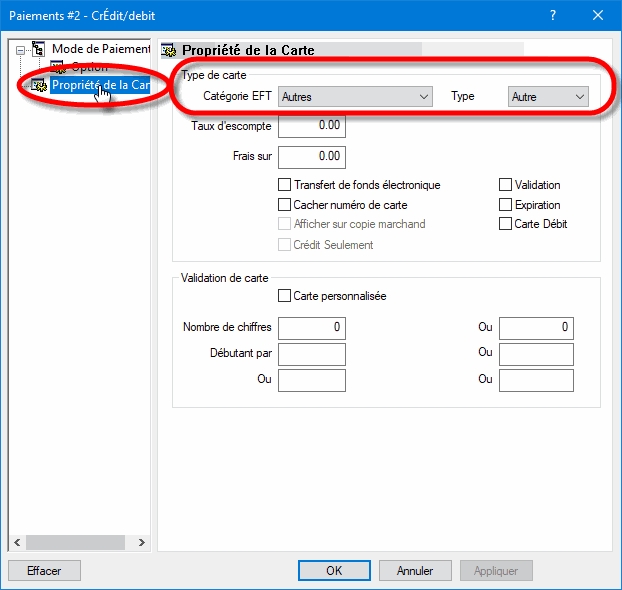The image size is (622, 590).
Task: Enable Transfert de fonds électronique checkbox
Action: coord(284,185)
